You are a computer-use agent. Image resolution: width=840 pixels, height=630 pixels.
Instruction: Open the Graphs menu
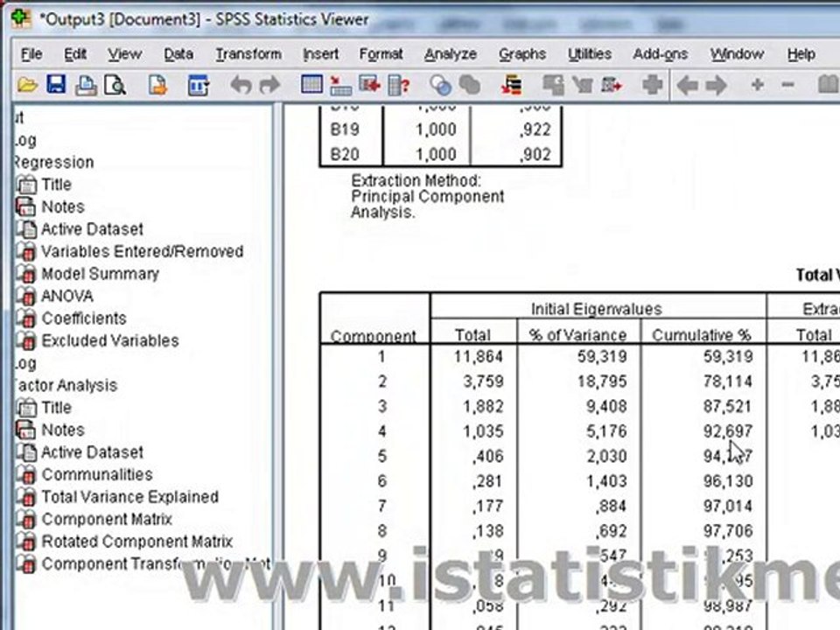pos(522,54)
